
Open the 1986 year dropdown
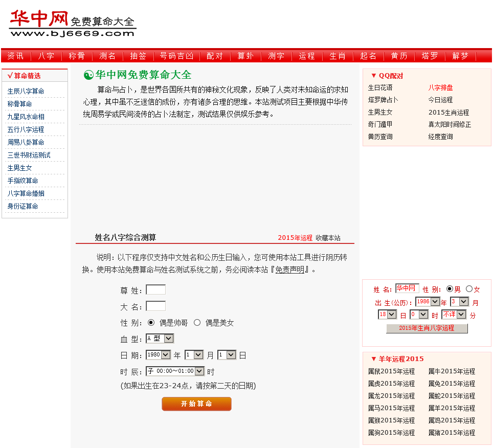428,302
